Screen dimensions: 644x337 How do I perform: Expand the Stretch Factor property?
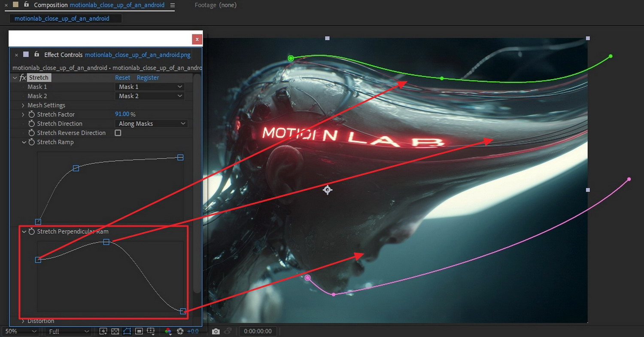[x=23, y=114]
